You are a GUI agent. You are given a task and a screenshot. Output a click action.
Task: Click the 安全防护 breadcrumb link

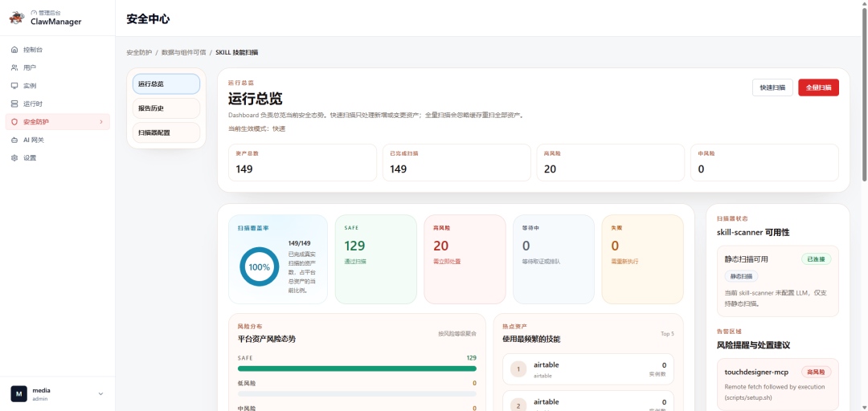tap(139, 52)
